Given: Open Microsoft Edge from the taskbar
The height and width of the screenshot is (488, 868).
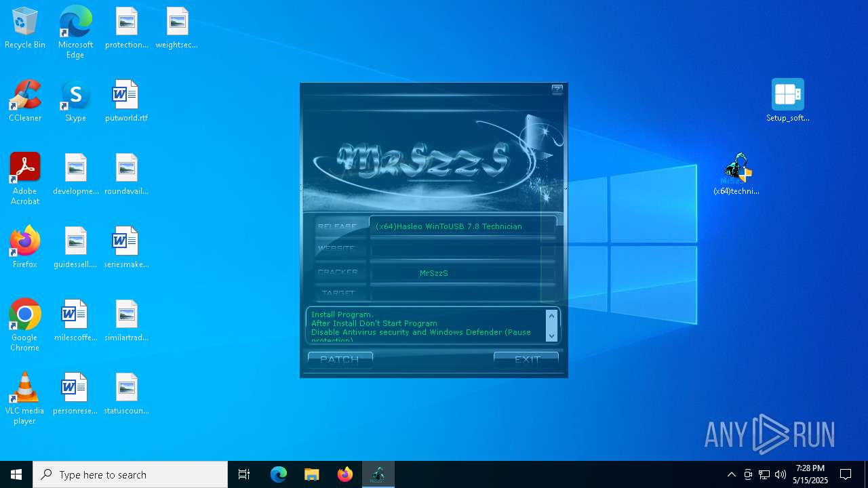Looking at the screenshot, I should [279, 474].
